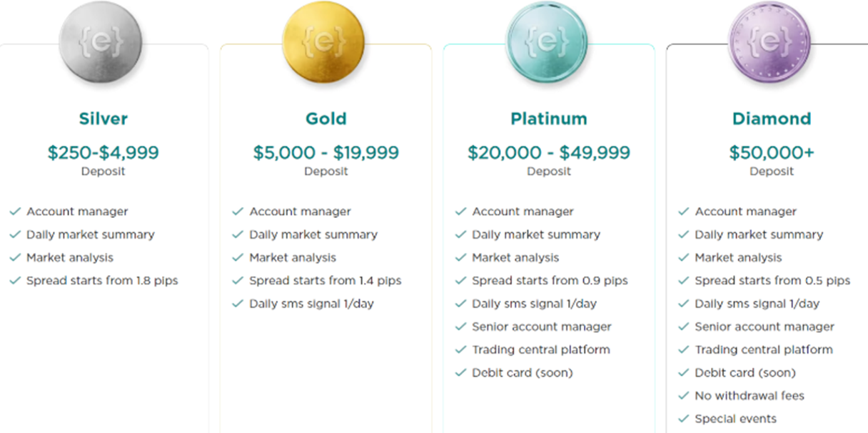
Task: Click the $50,000+ deposit amount
Action: 772,152
